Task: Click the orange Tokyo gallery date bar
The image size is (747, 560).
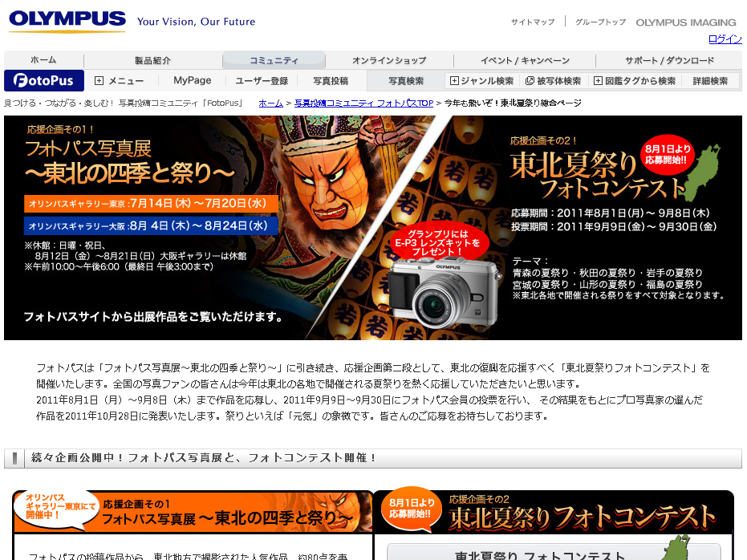Action: tap(151, 203)
